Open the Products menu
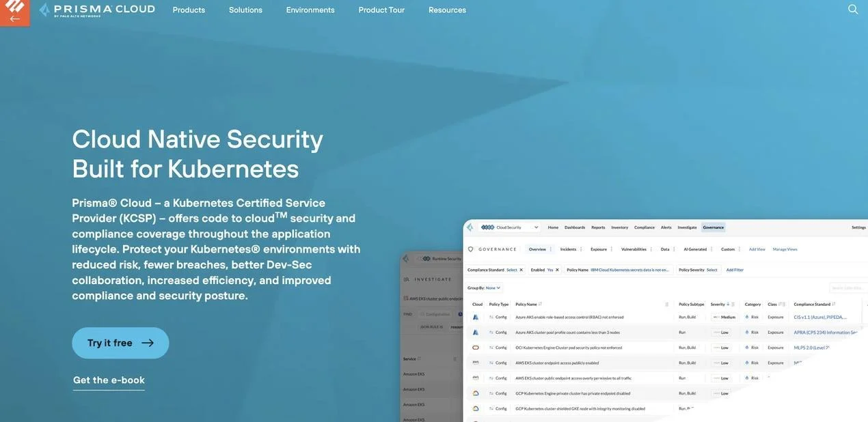The width and height of the screenshot is (868, 422). click(x=189, y=10)
